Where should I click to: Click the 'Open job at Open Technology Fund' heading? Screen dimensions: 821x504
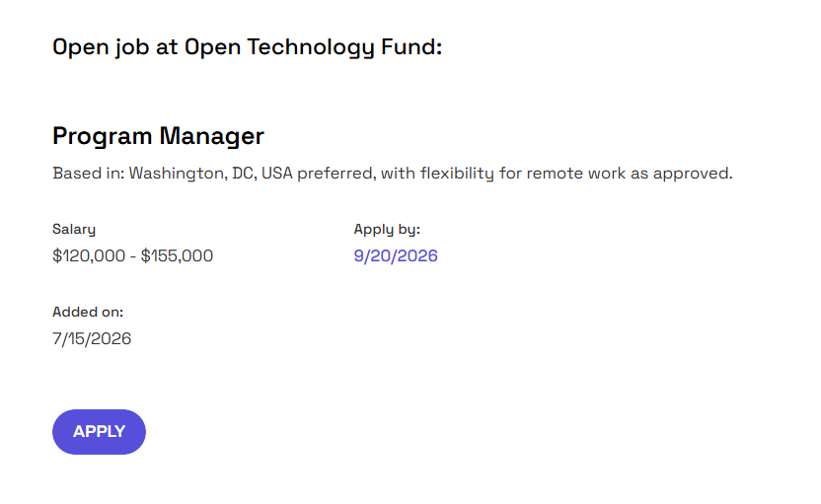coord(247,47)
